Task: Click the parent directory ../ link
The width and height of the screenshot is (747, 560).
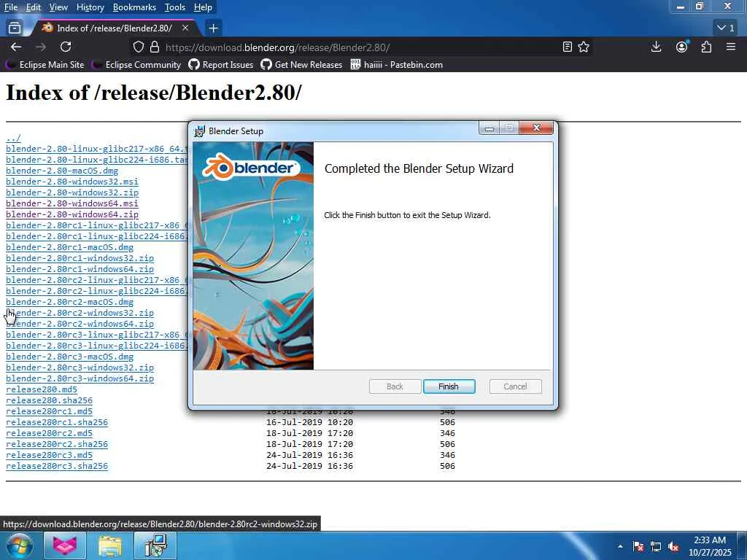Action: [13, 138]
